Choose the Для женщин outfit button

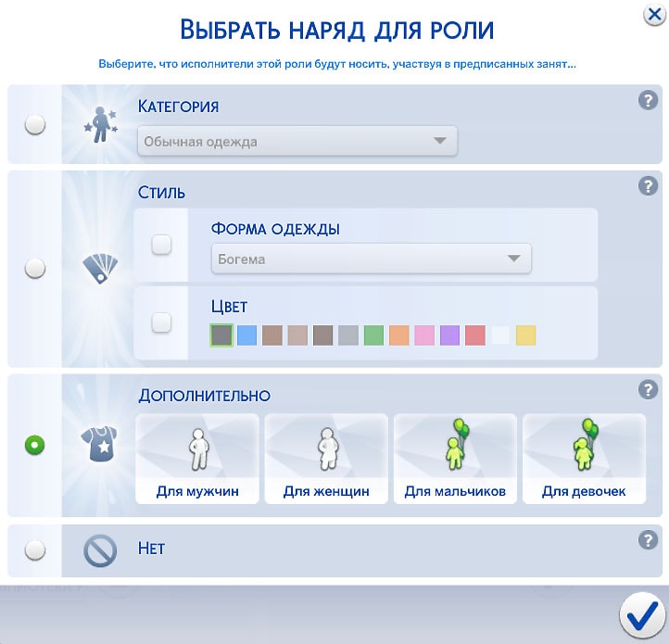tap(325, 460)
